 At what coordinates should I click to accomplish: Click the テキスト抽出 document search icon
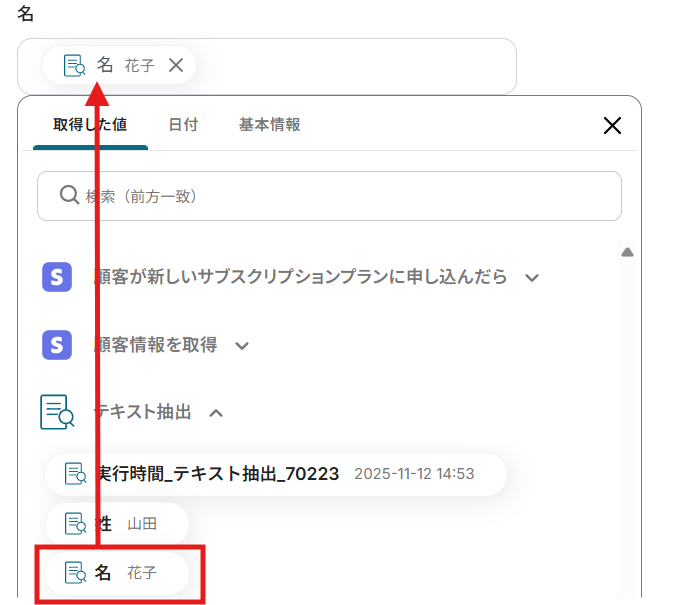click(x=57, y=412)
